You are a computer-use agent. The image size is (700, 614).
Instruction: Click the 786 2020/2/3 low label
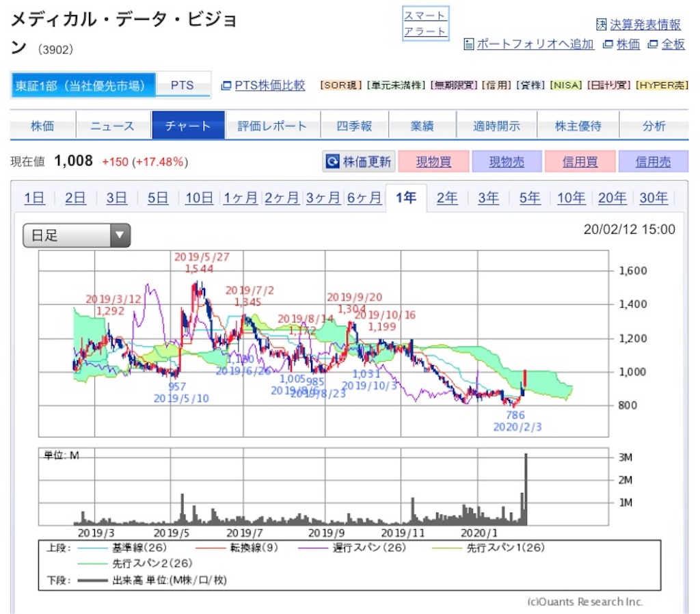[517, 421]
